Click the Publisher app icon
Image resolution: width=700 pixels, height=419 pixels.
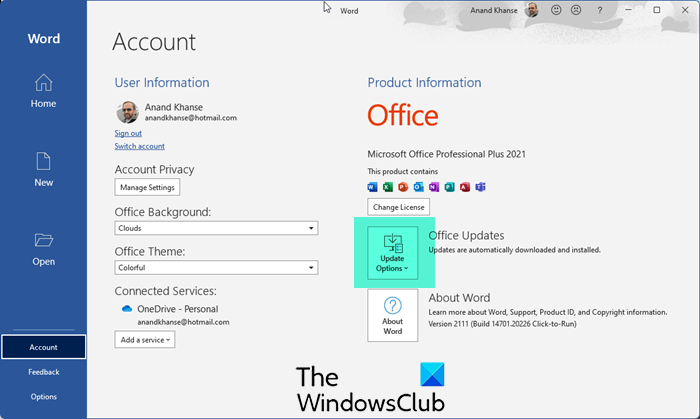click(450, 187)
